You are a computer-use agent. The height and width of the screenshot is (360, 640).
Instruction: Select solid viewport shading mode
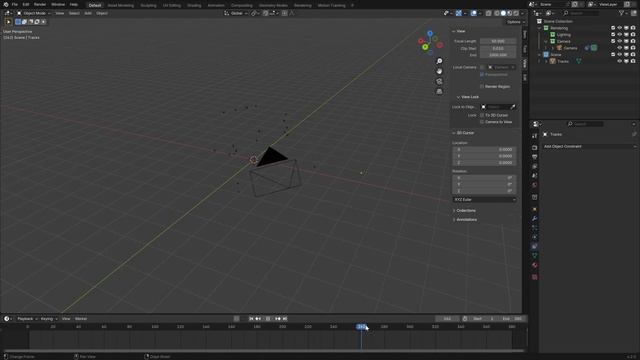point(503,13)
